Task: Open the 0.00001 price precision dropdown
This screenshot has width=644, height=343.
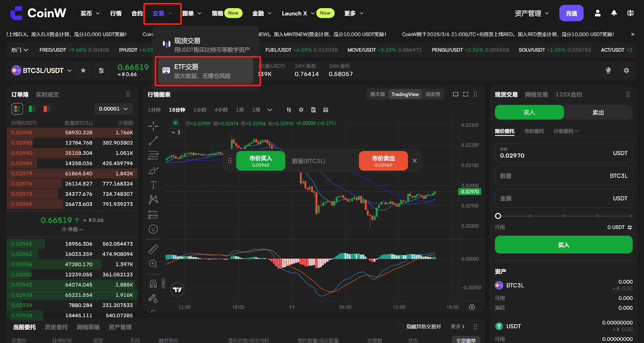Action: coord(113,109)
